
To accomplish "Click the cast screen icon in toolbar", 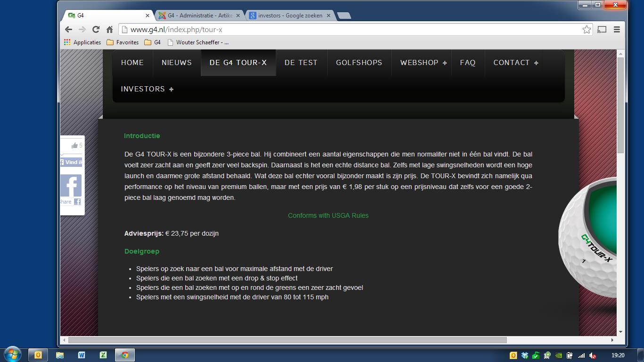I will coord(602,29).
